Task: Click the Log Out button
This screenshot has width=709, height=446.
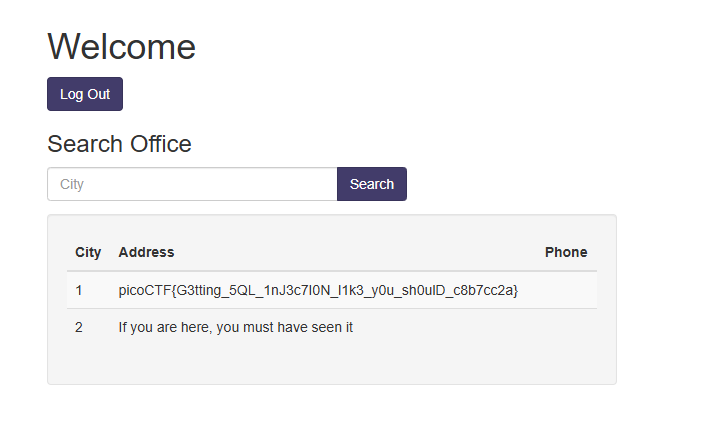Action: click(85, 94)
